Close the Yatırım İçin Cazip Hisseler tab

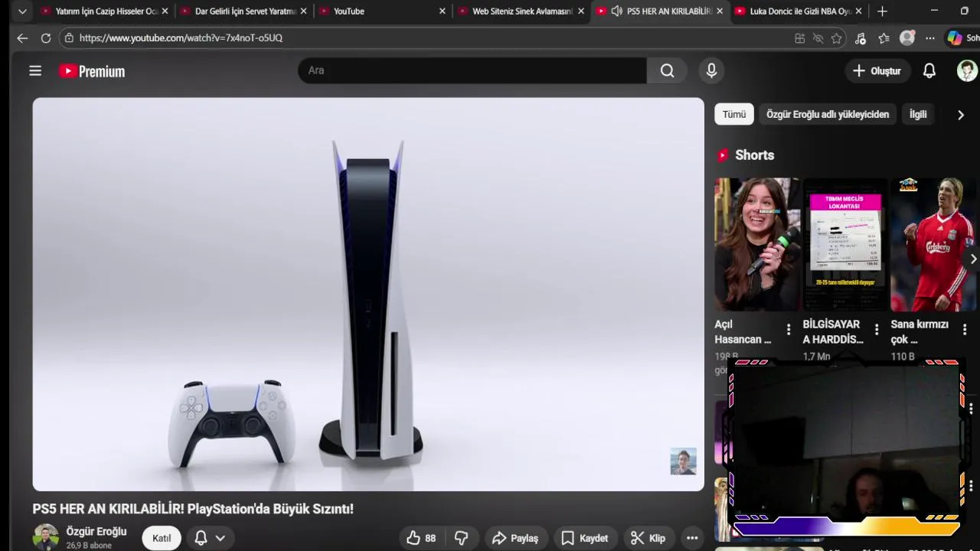[x=165, y=11]
